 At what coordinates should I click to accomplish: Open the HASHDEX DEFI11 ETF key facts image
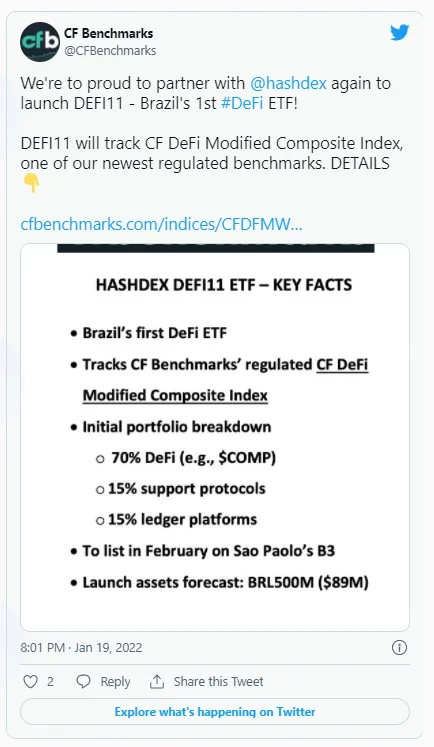tap(215, 437)
